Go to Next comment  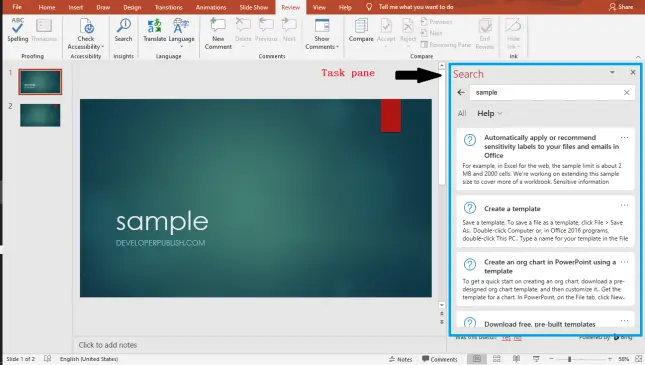point(289,30)
